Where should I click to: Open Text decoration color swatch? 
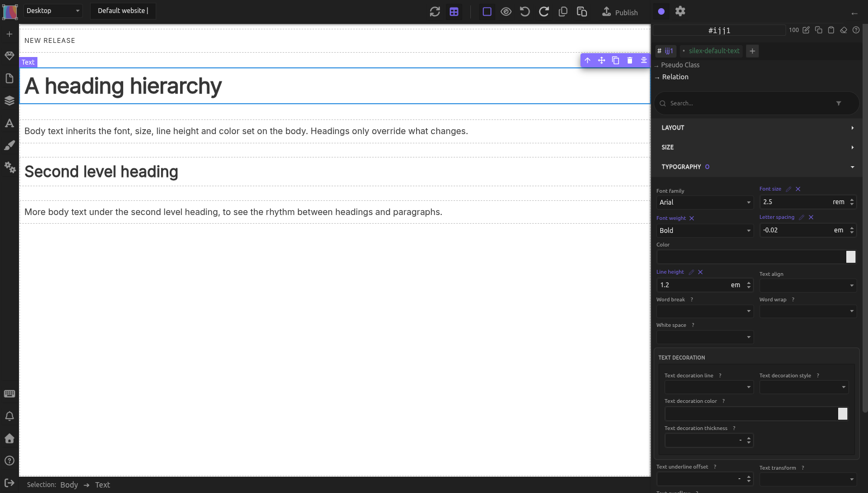click(x=843, y=414)
